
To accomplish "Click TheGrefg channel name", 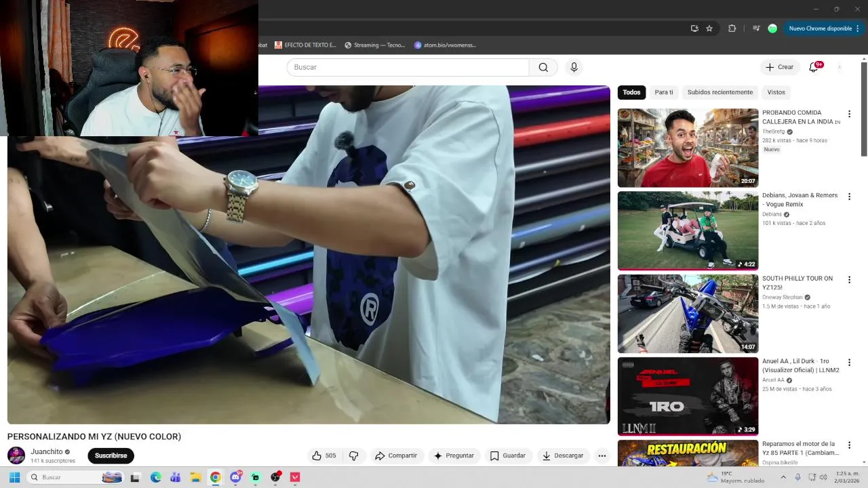I will 773,131.
